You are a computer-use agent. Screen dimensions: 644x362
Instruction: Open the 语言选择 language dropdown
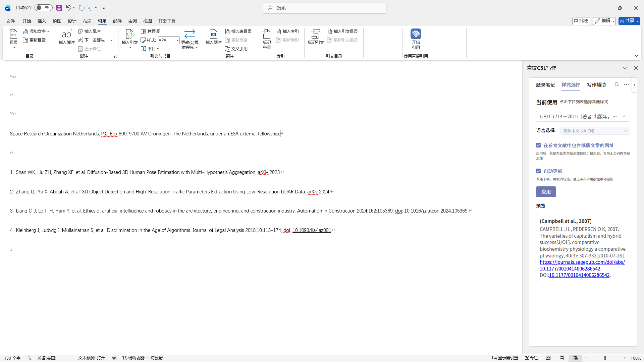(625, 131)
